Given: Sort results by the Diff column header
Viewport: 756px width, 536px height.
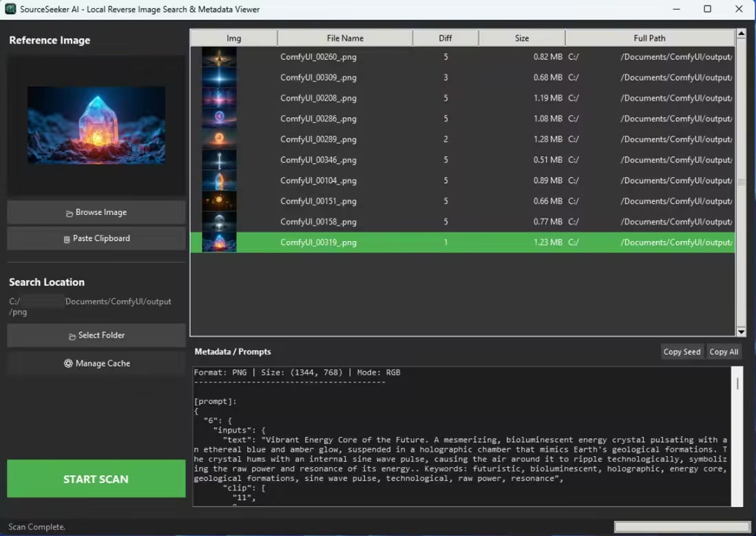Looking at the screenshot, I should tap(445, 38).
